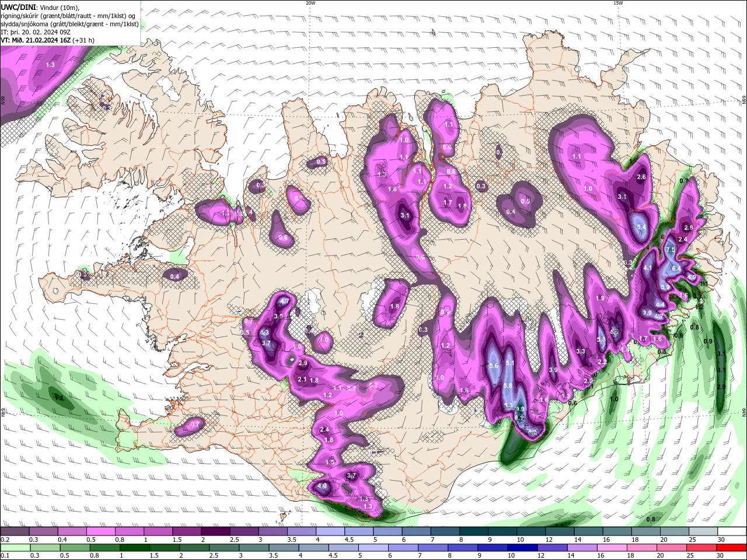
Task: Click the 1.3 value in northwest purple area
Action: click(50, 65)
